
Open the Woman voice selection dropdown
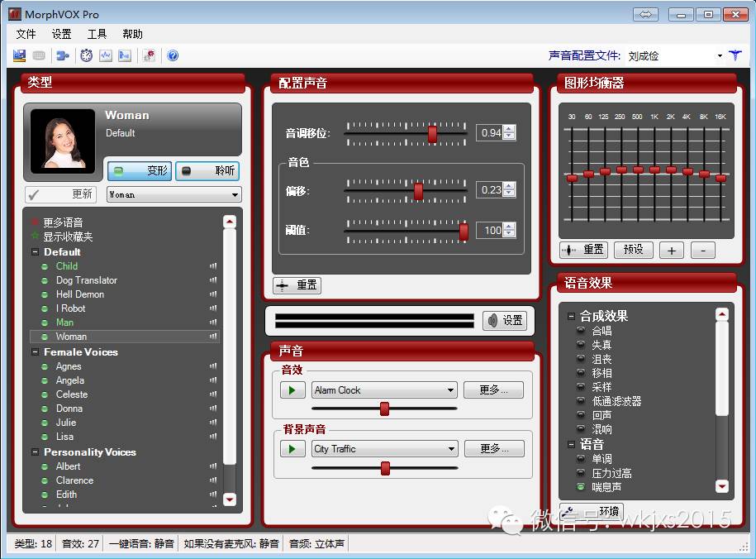235,195
